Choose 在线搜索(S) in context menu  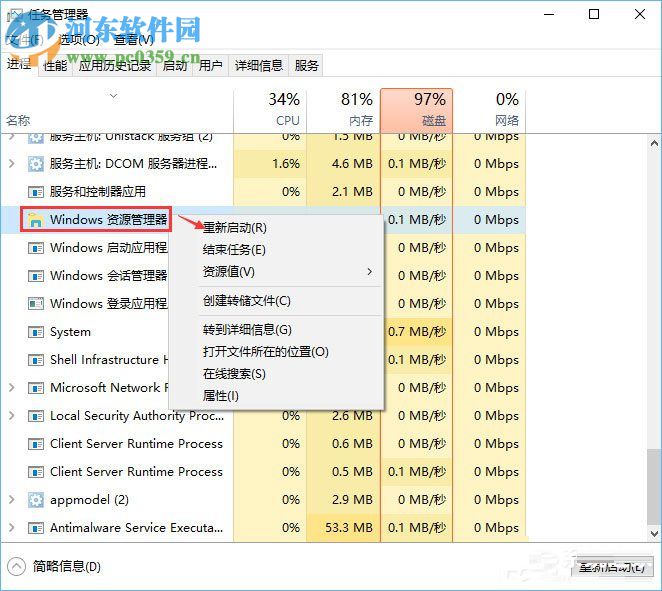(x=234, y=374)
